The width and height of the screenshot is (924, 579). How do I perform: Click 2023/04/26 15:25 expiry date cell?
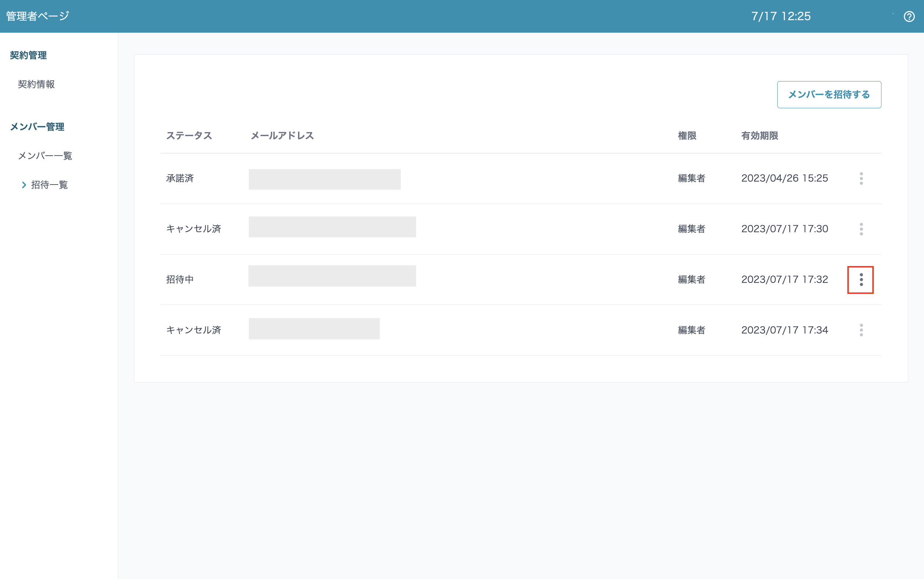click(784, 178)
